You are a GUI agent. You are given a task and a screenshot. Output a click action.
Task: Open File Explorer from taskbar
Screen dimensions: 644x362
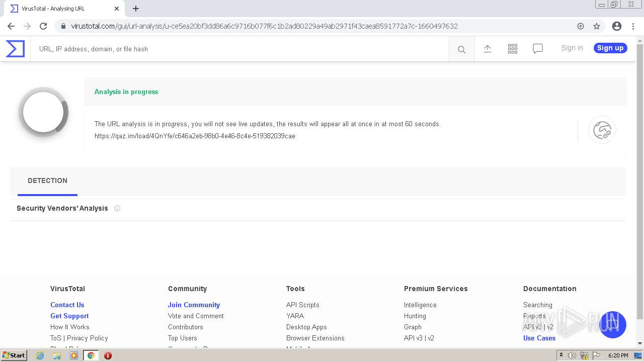[x=57, y=355]
